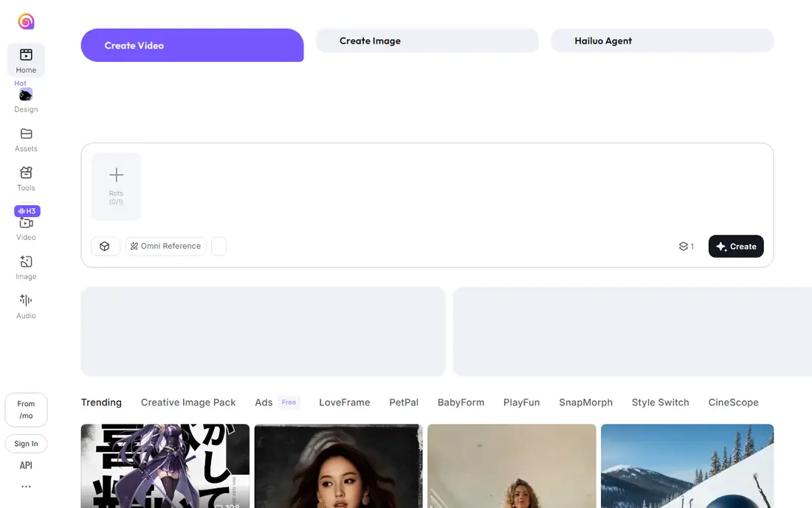Click the blank square button beside Omni Reference

pyautogui.click(x=219, y=247)
